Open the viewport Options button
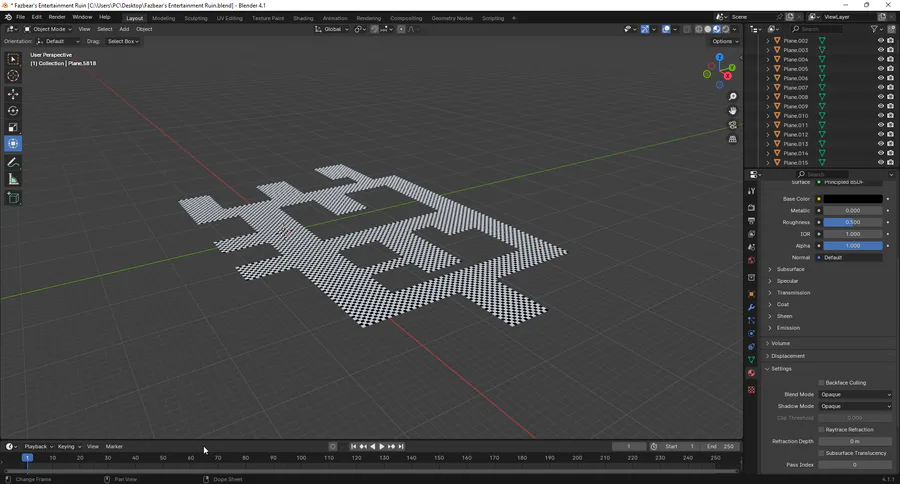Screen dimensions: 900x484 pyautogui.click(x=725, y=41)
